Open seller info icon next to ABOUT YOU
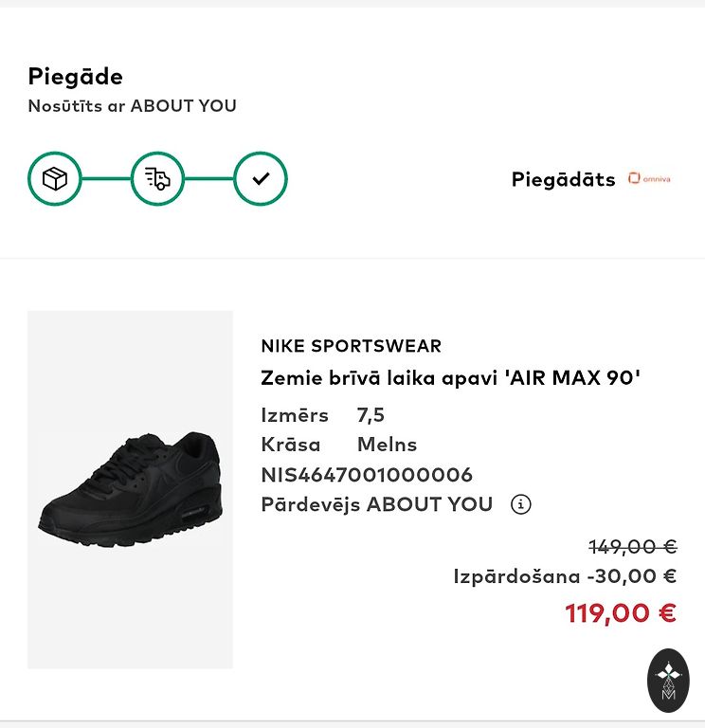This screenshot has height=728, width=705. 520,504
